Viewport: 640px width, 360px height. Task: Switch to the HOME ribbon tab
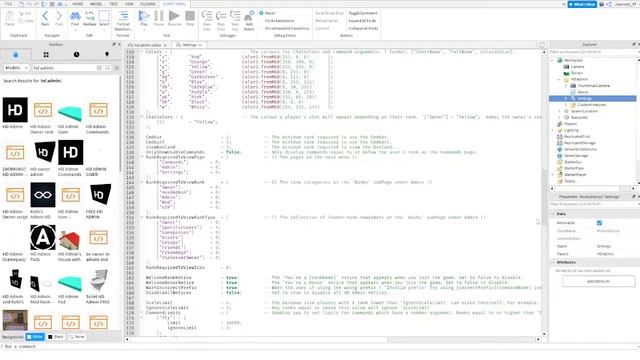[x=78, y=4]
